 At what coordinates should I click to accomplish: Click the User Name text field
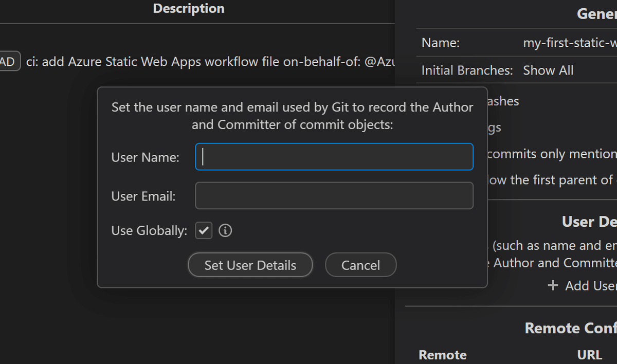click(334, 157)
